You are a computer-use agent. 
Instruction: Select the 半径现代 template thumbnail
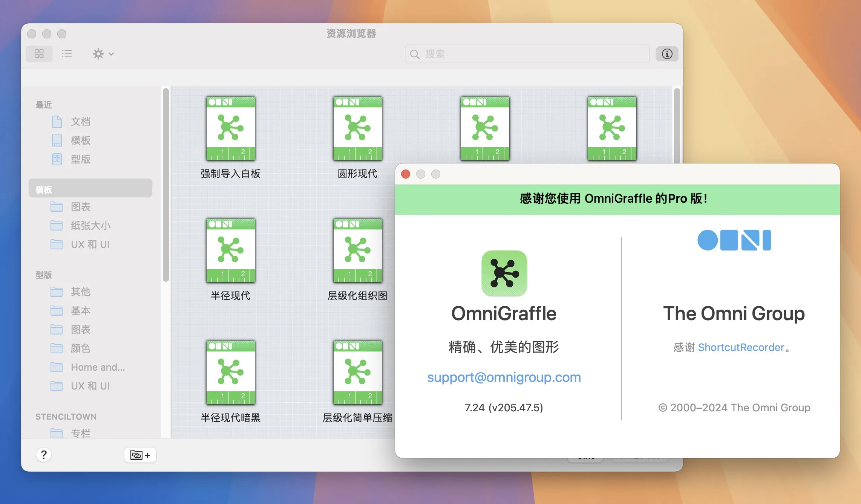230,250
